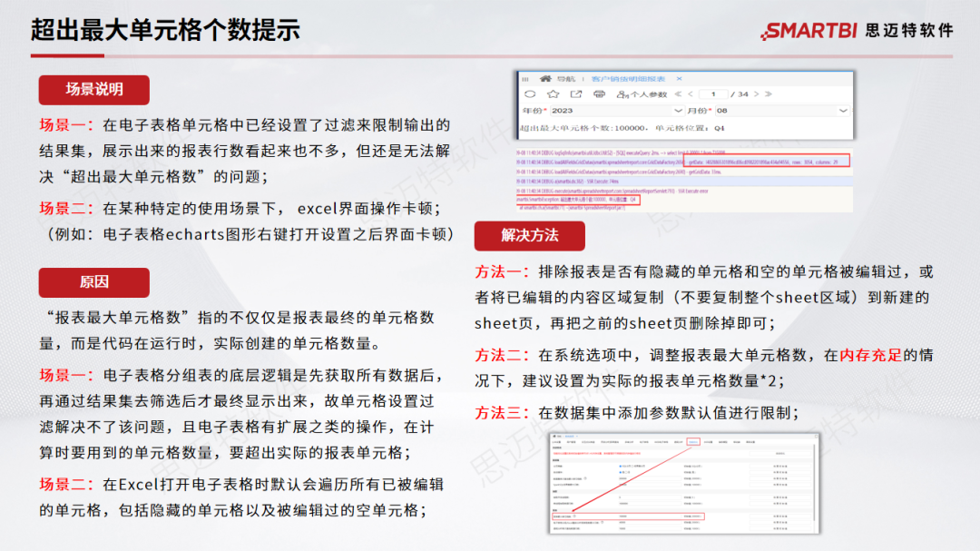Click the export icon next to the star
Viewport: 980px width, 551px height.
coord(576,93)
